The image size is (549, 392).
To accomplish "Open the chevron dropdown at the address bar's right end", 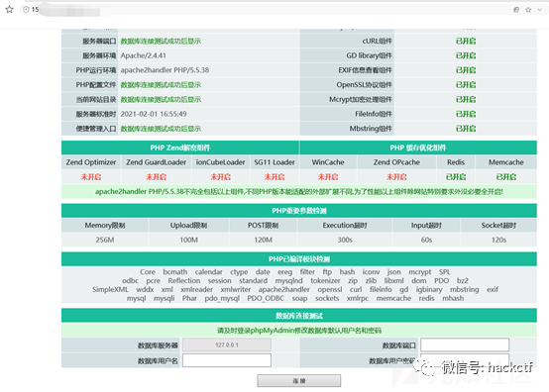I will 540,10.
